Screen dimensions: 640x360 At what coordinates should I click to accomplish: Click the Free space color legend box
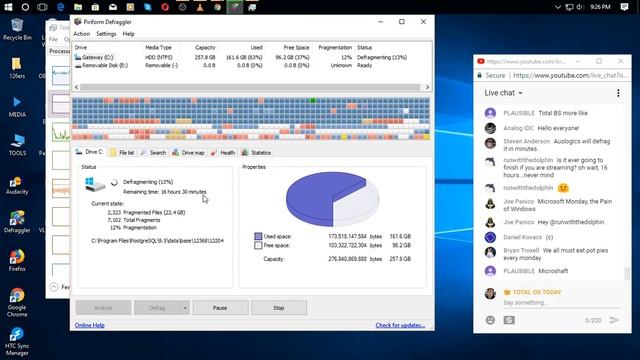258,245
